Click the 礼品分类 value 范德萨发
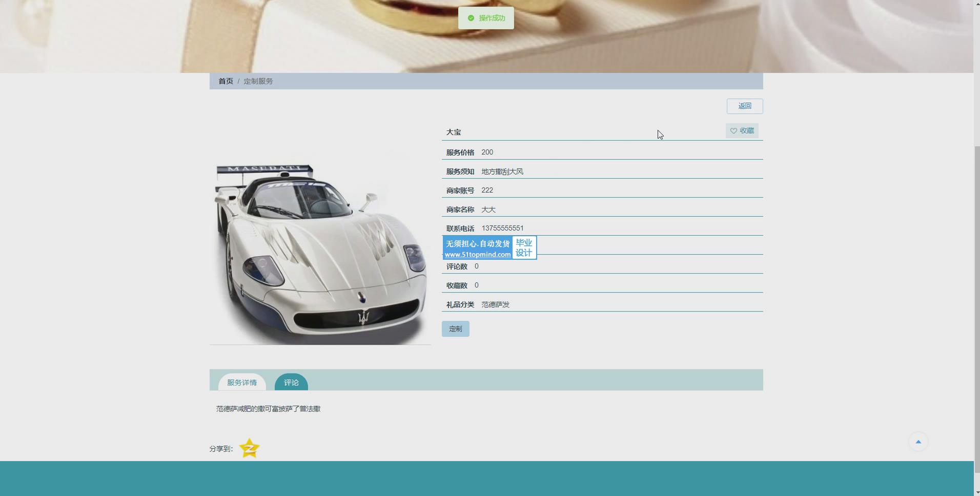The image size is (980, 496). (x=495, y=305)
